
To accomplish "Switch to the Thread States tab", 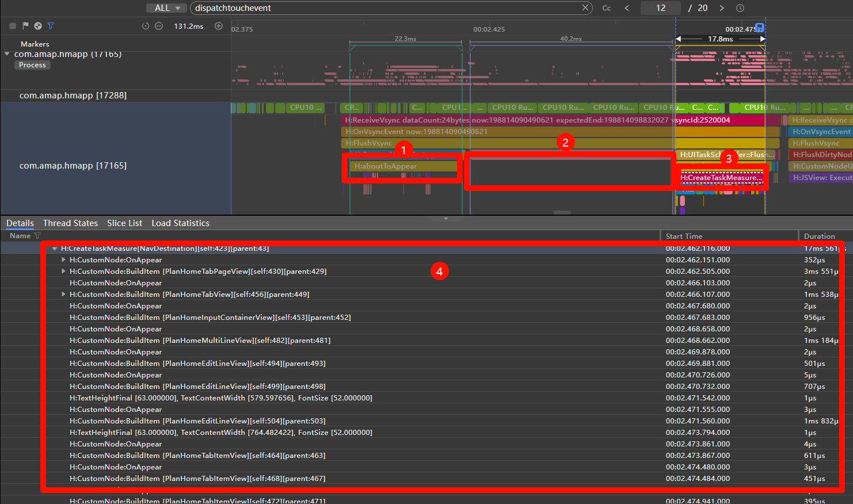I will (70, 223).
